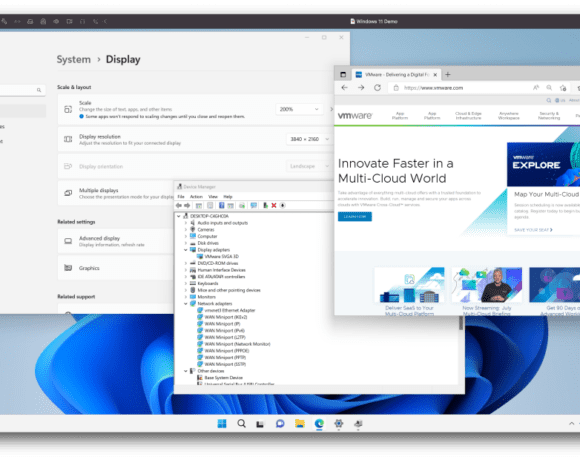Screen dimensions: 580x460
Task: Click the circled down-arrow disable device icon
Action: tap(283, 206)
